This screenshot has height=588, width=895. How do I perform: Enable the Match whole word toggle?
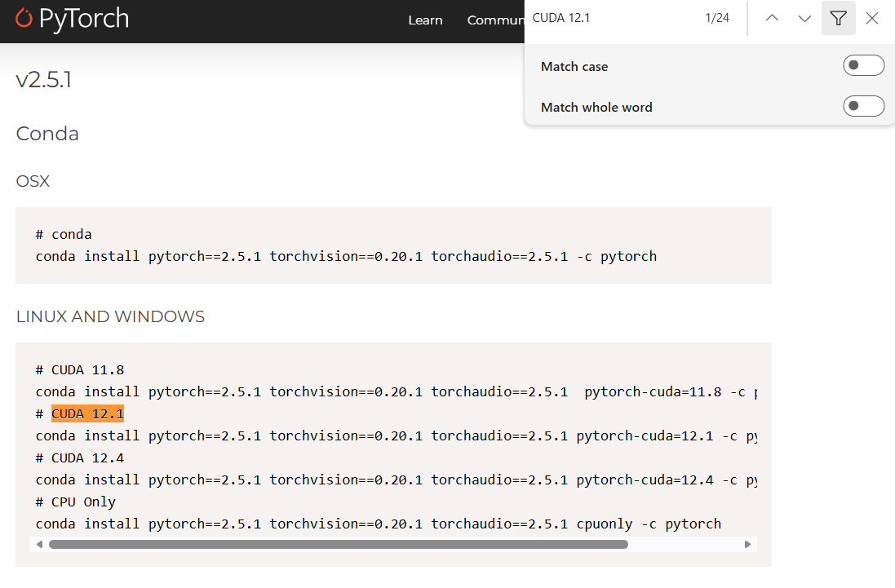coord(864,106)
